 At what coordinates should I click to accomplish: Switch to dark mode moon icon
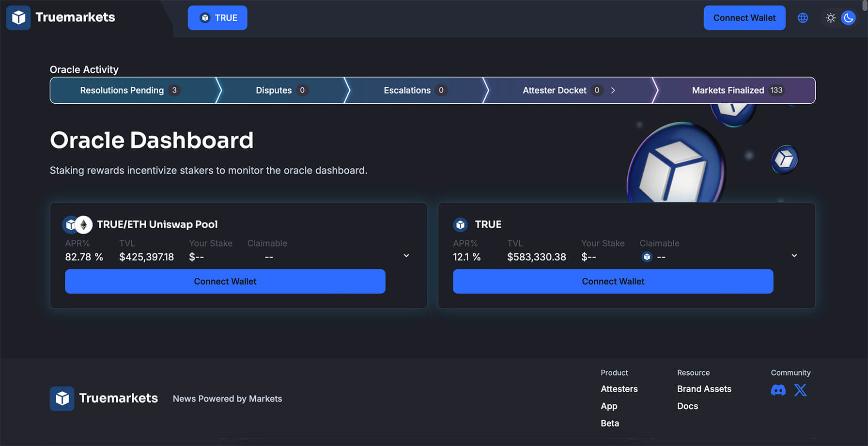848,18
